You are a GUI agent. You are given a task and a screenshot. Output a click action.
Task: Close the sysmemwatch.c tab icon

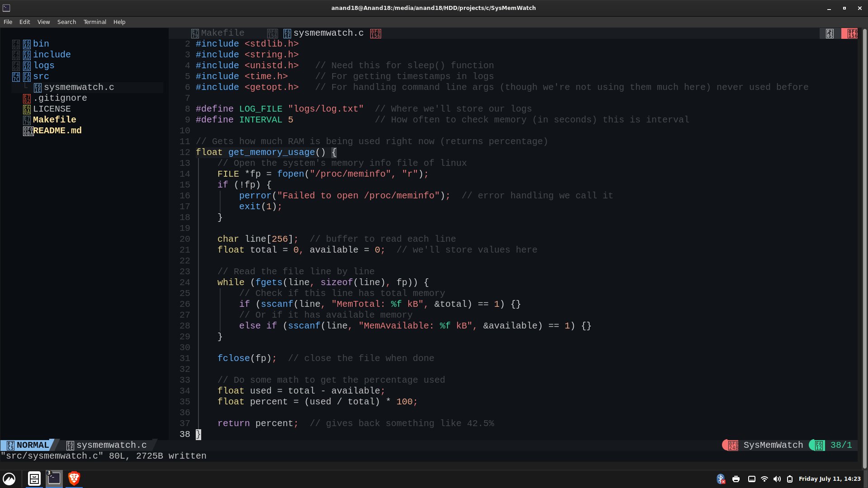click(375, 33)
